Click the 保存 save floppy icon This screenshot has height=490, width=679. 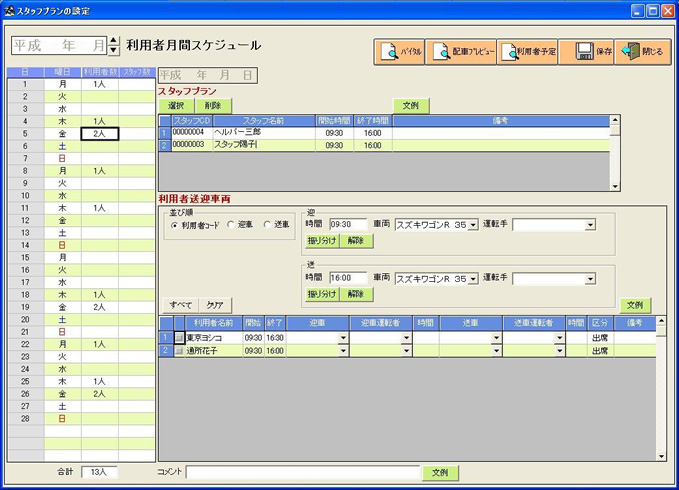(x=584, y=52)
